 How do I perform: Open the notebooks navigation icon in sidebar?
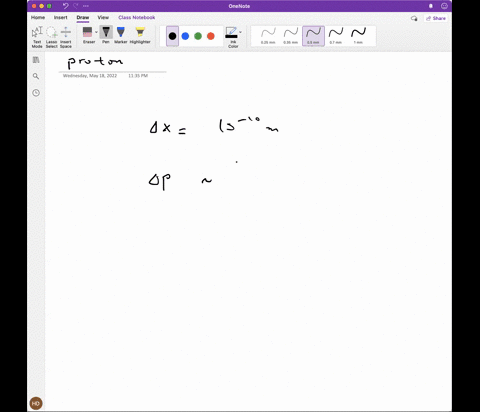click(x=36, y=60)
